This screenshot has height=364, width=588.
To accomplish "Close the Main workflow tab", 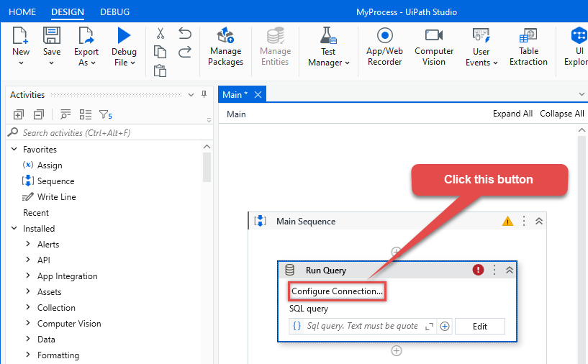I will (258, 95).
